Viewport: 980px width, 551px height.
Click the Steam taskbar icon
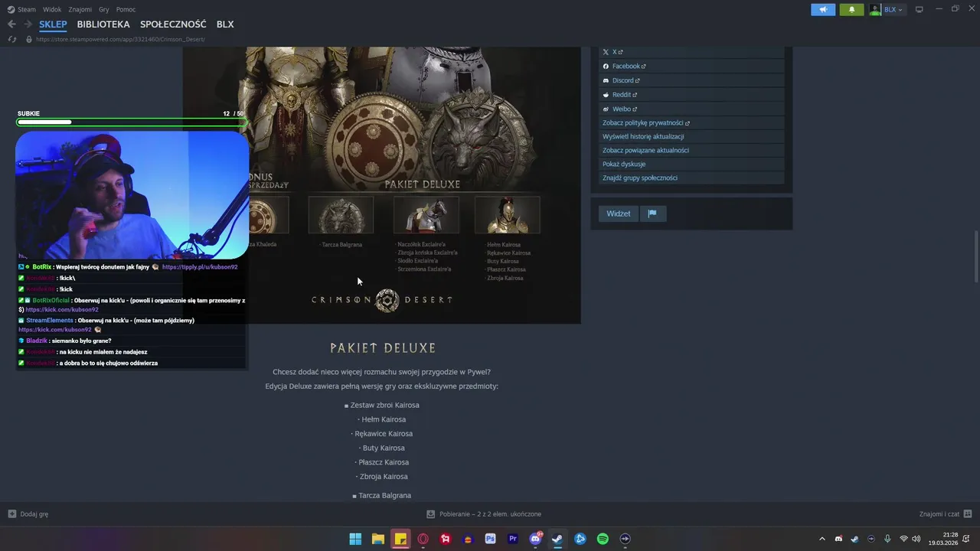558,539
